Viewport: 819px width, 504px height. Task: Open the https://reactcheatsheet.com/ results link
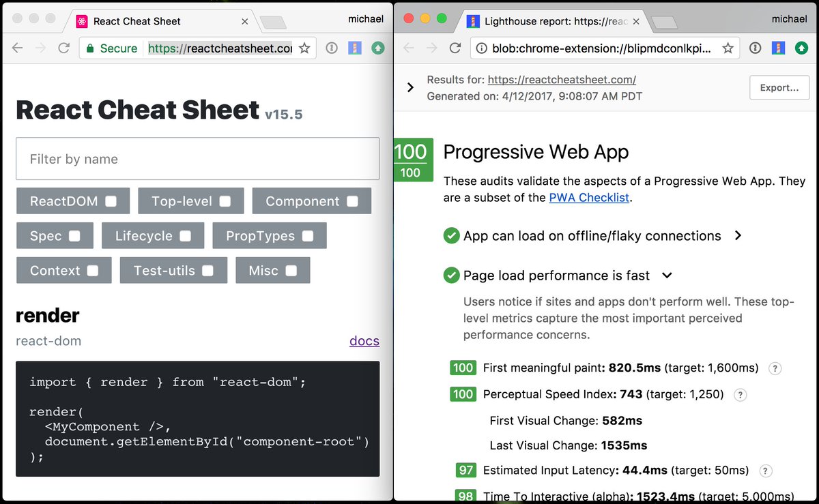[562, 80]
